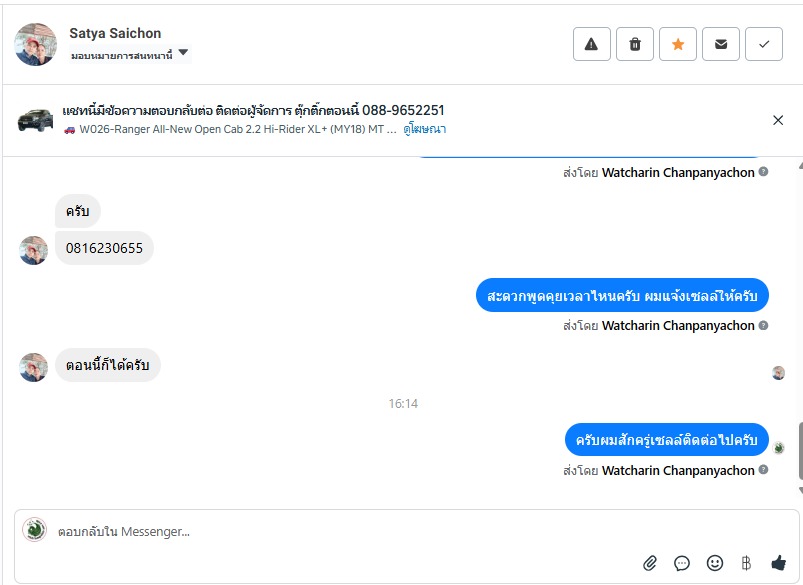This screenshot has width=803, height=585.
Task: Delete conversation using trash icon
Action: 635,44
